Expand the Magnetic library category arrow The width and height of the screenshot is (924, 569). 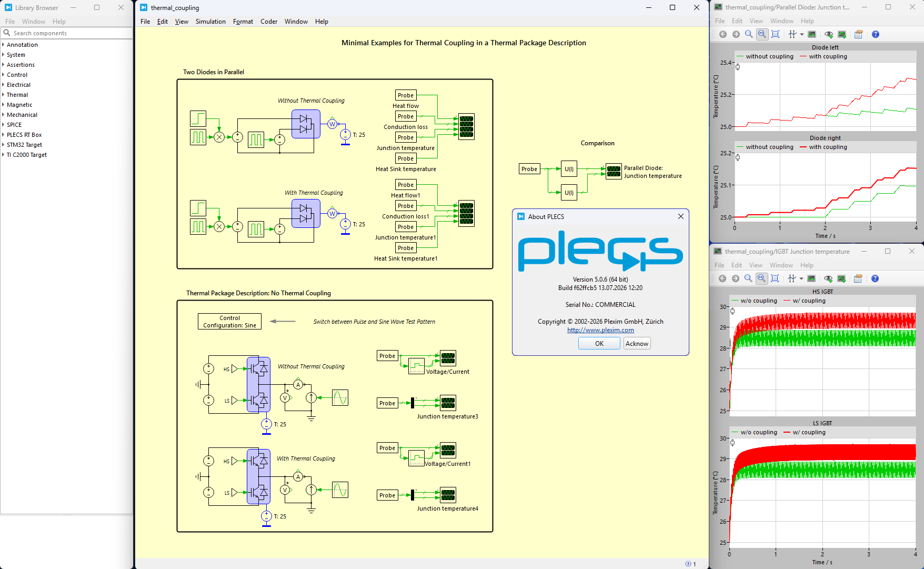click(3, 105)
